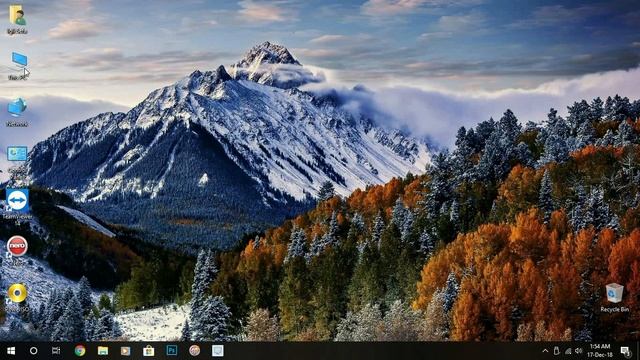Viewport: 640px width, 360px height.
Task: Launch Photoshop from the taskbar
Action: 172,351
